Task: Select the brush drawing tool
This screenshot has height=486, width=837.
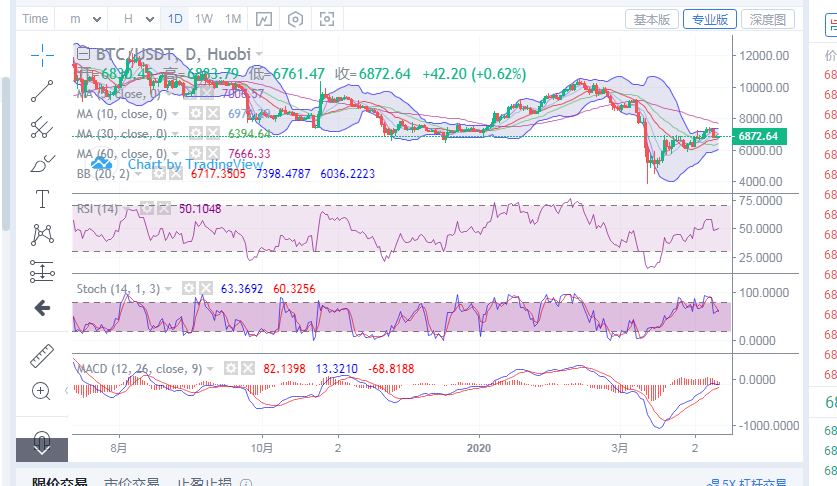Action: 42,162
